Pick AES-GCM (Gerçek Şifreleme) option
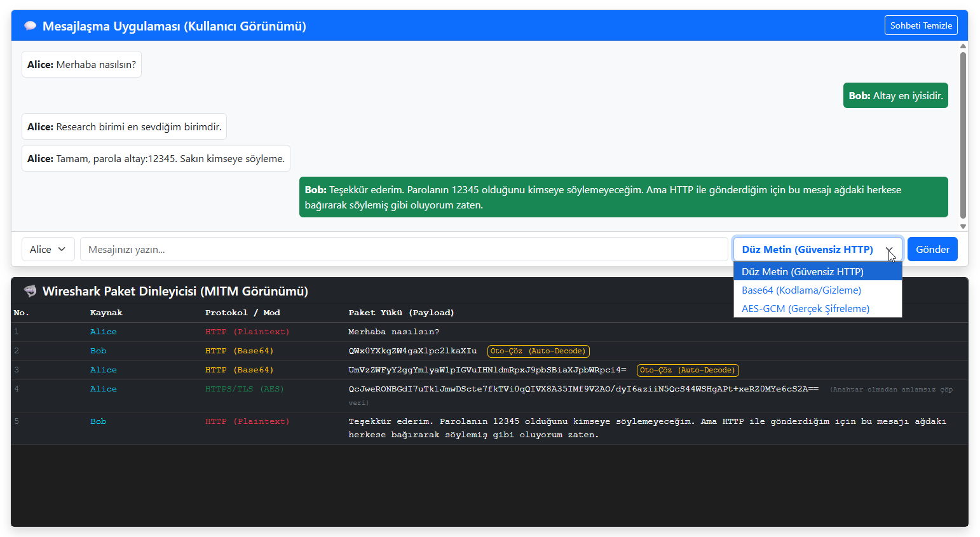This screenshot has height=537, width=980. tap(818, 308)
